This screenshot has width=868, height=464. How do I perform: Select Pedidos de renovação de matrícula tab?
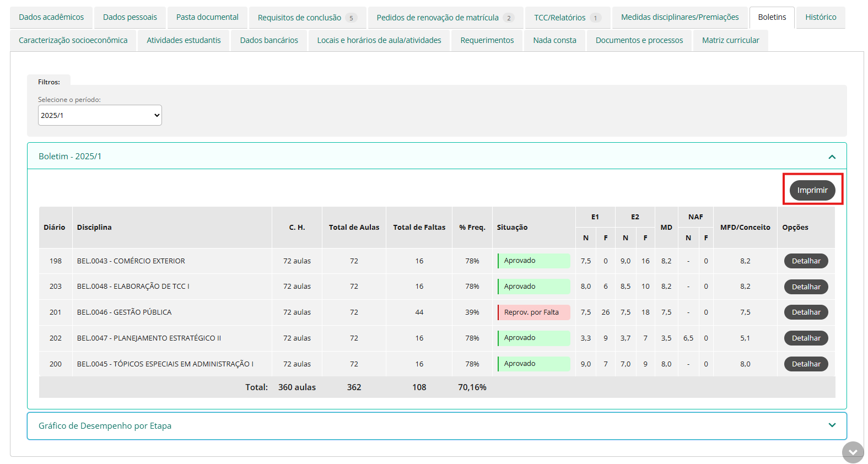pyautogui.click(x=445, y=18)
